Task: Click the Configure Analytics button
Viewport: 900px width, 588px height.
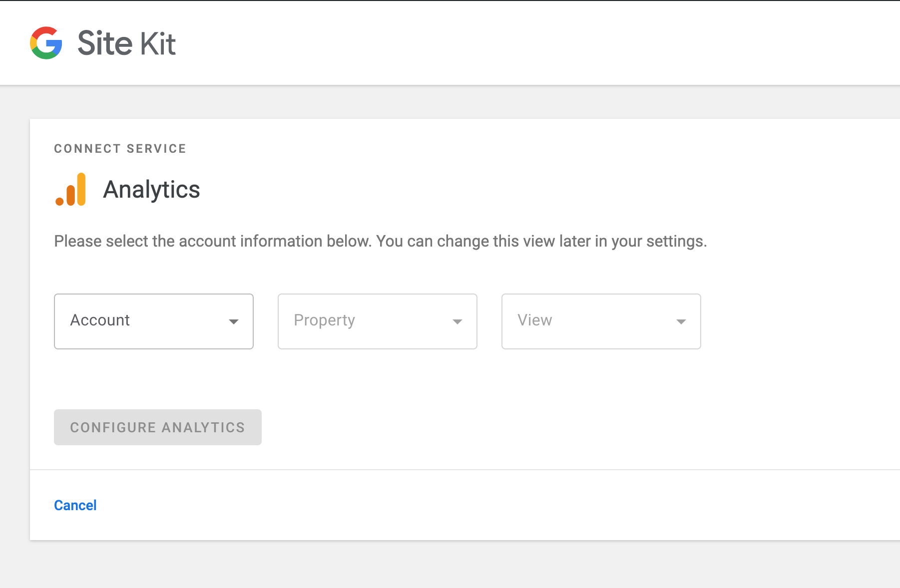Action: 158,427
